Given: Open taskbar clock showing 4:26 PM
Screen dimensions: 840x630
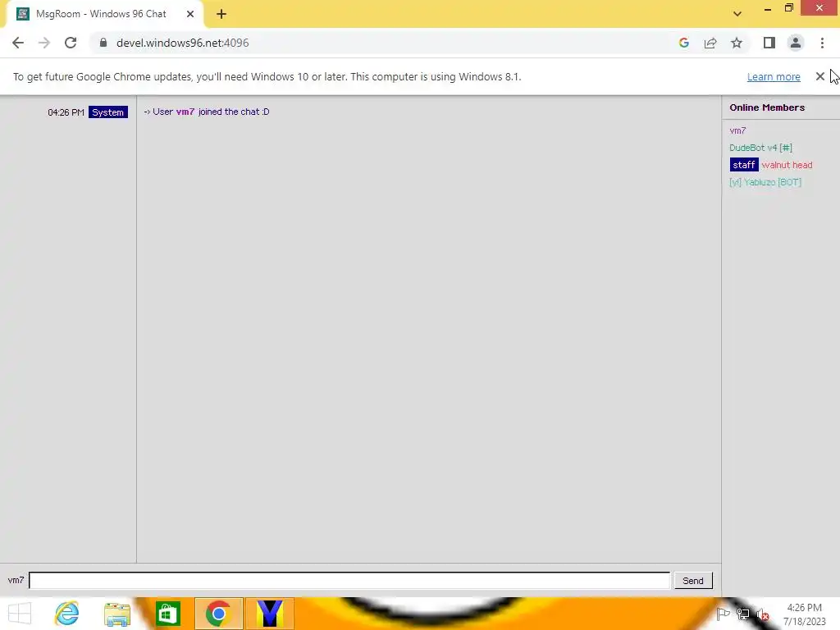Looking at the screenshot, I should [x=805, y=614].
